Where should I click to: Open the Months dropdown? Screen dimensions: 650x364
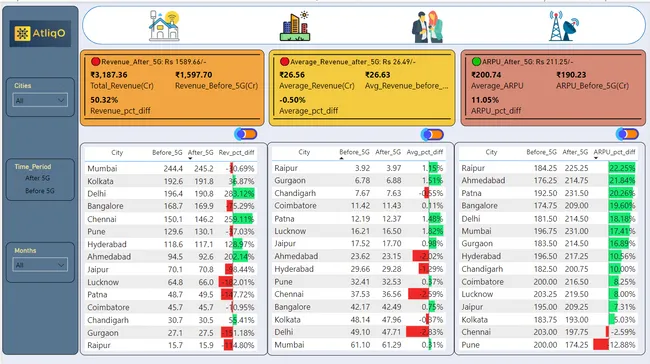(x=40, y=265)
